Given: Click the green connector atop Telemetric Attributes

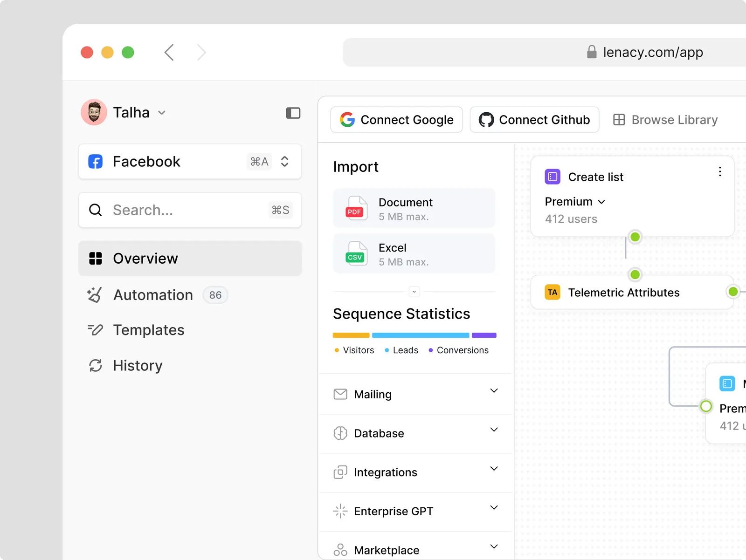Looking at the screenshot, I should point(635,275).
